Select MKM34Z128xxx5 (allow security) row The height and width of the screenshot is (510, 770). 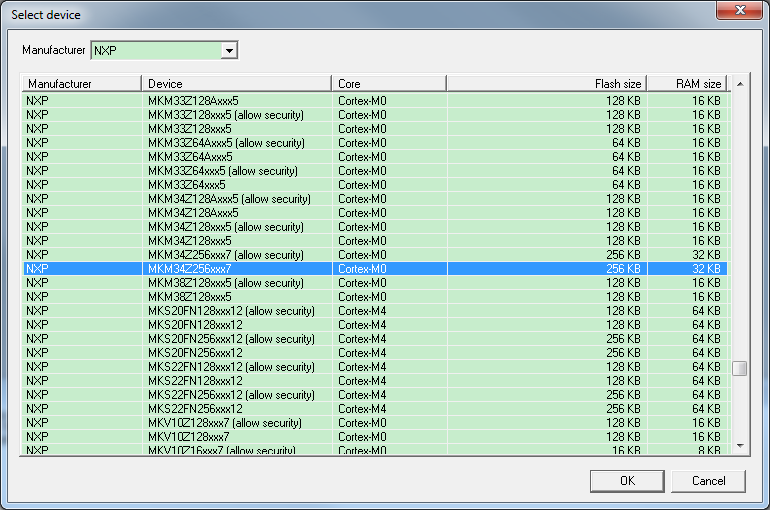[375, 227]
